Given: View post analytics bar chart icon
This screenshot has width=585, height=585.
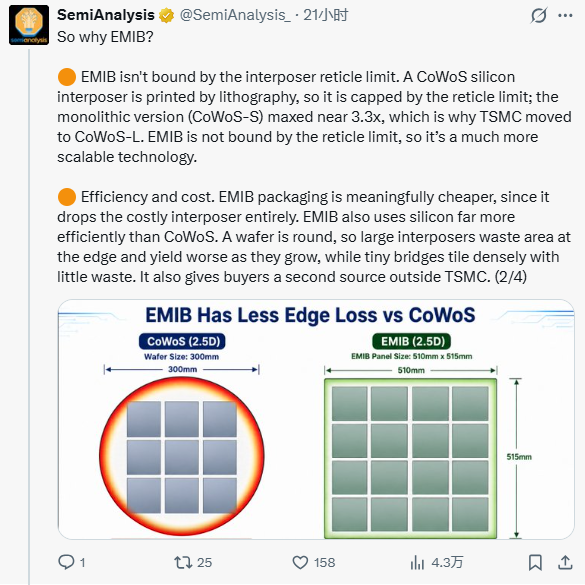Looking at the screenshot, I should [417, 562].
